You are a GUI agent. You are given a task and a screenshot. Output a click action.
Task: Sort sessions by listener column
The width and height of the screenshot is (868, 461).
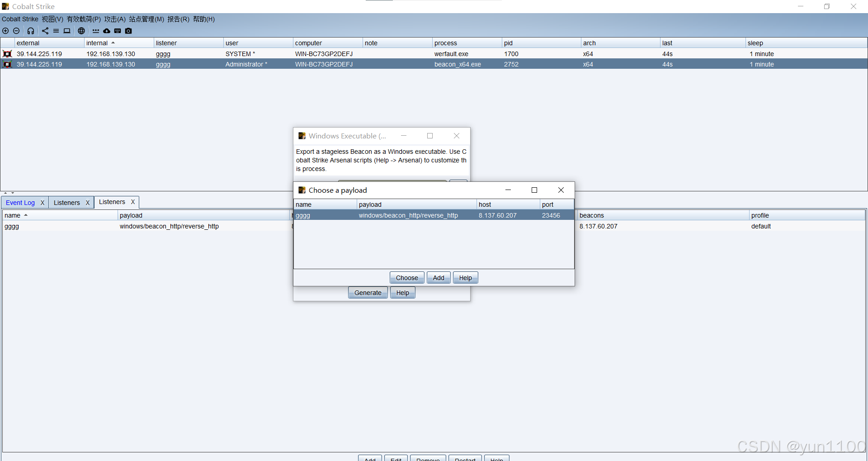189,43
